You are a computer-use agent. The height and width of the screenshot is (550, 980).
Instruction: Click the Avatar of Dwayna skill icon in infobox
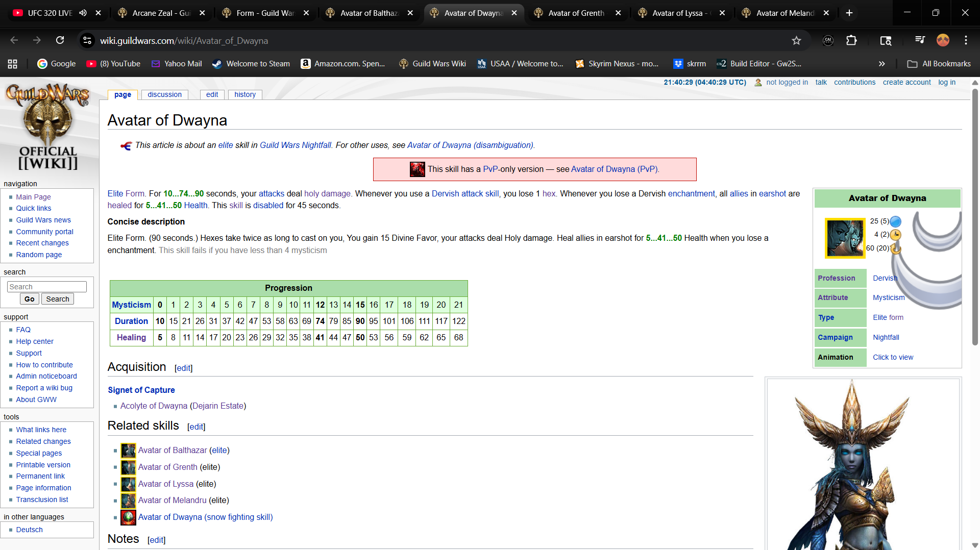click(x=845, y=238)
